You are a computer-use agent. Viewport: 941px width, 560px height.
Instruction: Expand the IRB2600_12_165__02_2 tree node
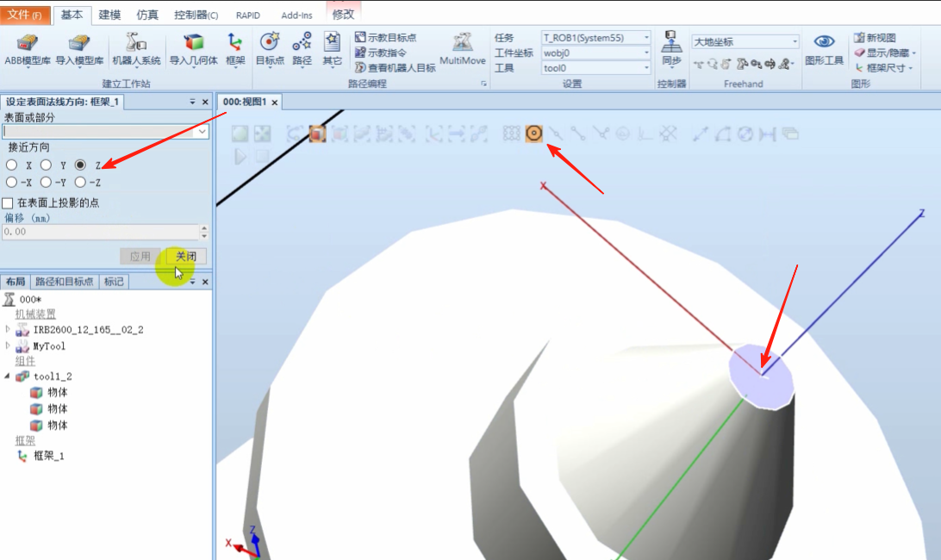click(x=8, y=329)
